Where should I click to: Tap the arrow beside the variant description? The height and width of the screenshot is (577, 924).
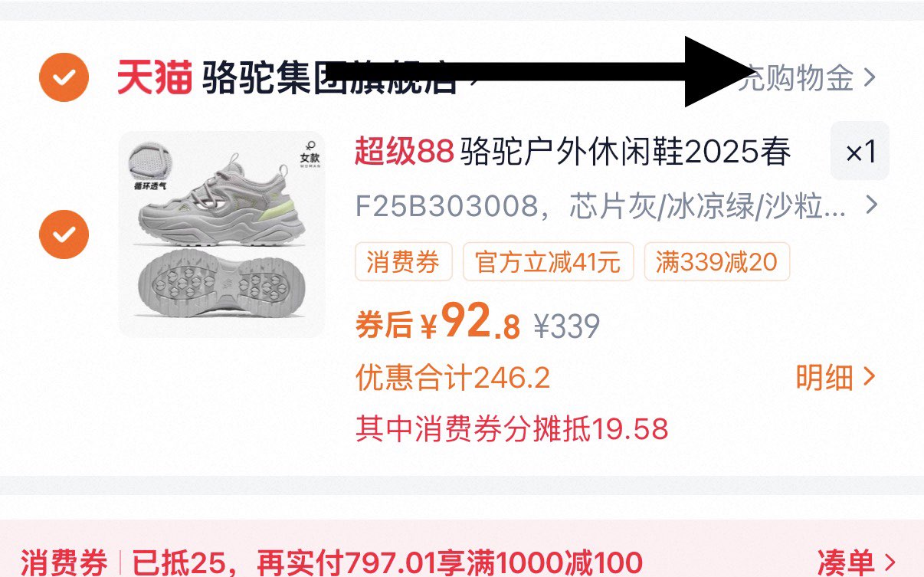[871, 205]
